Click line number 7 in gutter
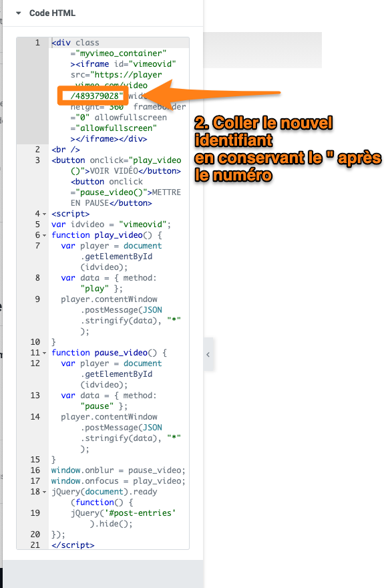The image size is (388, 588). (x=37, y=246)
